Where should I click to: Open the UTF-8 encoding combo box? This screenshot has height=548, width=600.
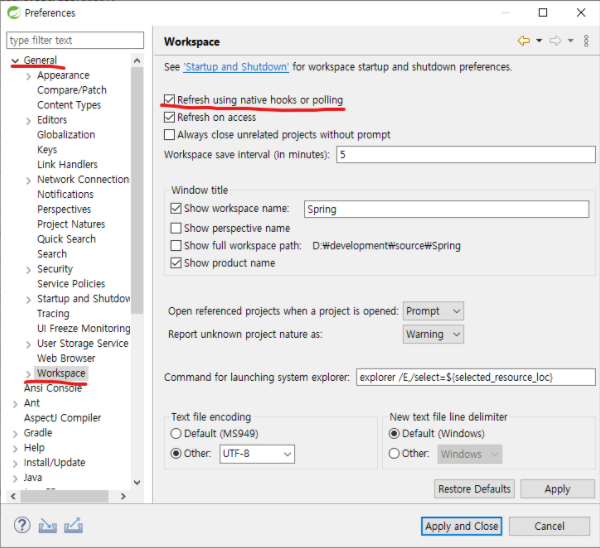[x=257, y=454]
